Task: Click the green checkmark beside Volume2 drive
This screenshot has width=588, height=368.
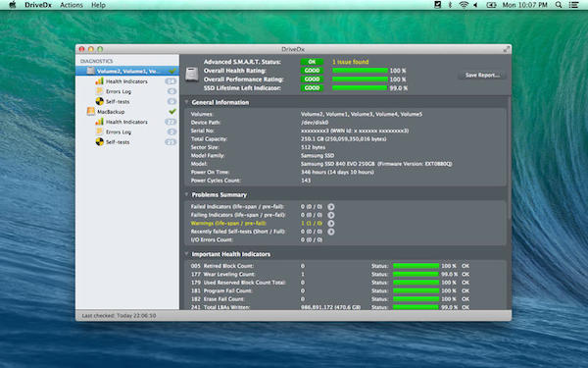Action: pyautogui.click(x=172, y=71)
